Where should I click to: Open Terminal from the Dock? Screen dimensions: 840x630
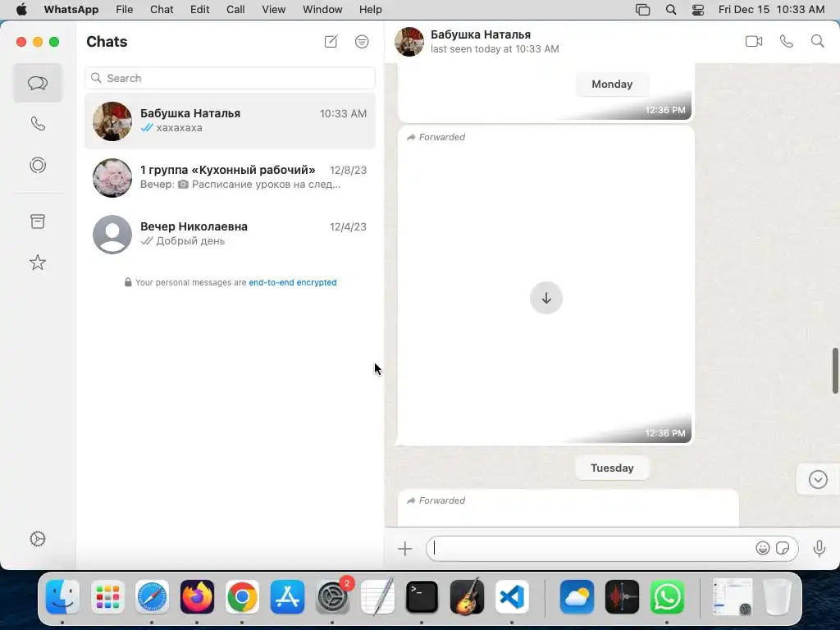(x=422, y=597)
